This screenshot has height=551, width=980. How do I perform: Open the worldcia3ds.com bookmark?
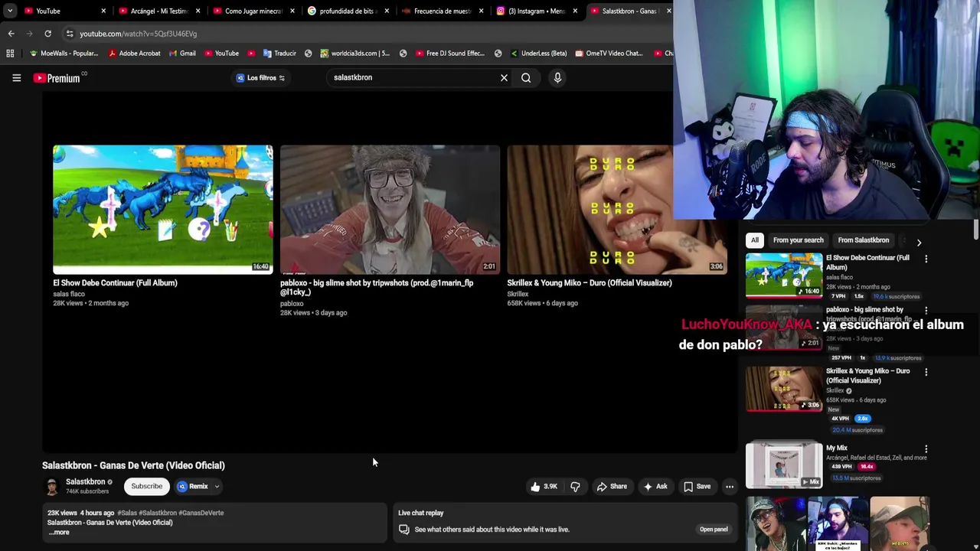coord(354,54)
